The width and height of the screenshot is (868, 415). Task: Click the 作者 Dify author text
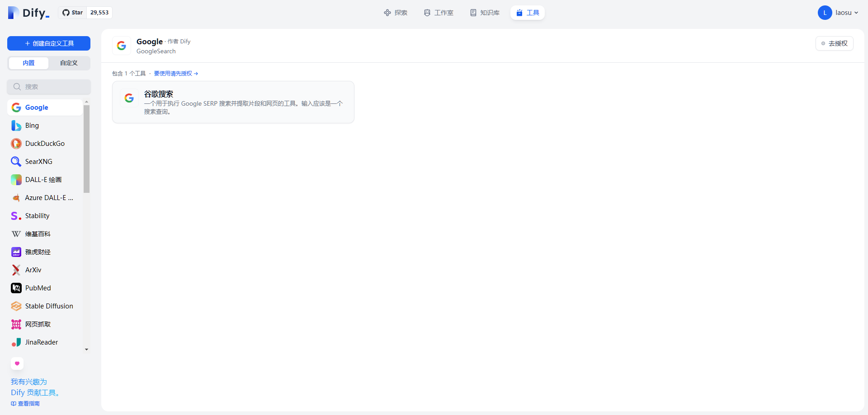(179, 42)
